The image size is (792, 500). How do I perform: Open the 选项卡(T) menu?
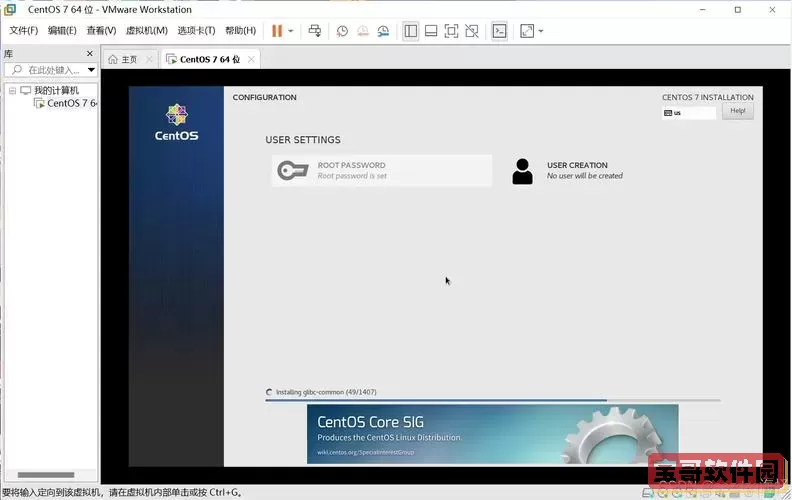(x=196, y=30)
